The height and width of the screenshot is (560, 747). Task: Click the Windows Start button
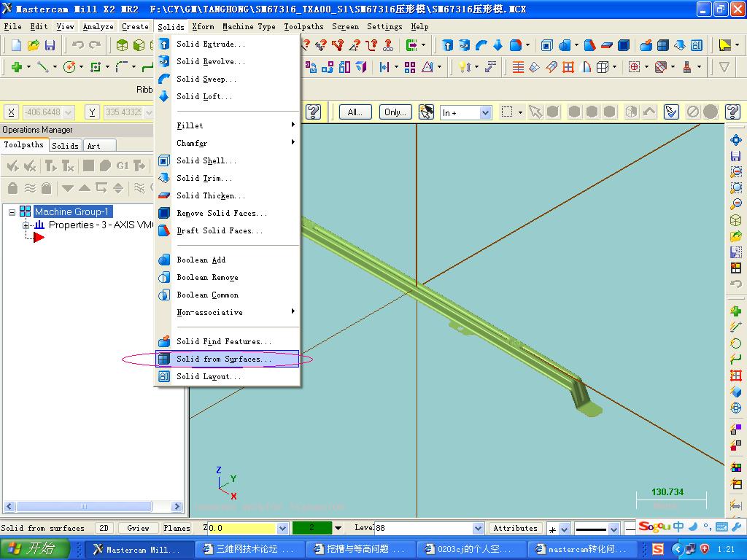[35, 548]
